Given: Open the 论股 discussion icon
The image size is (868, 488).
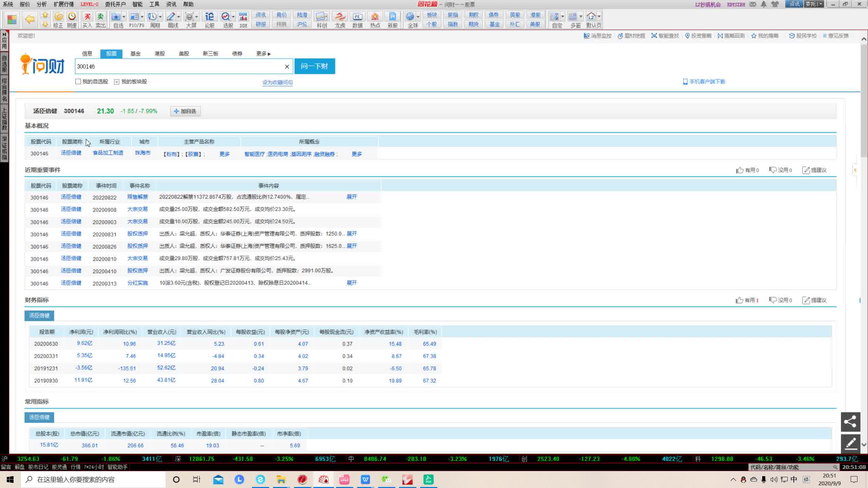Looking at the screenshot, I should (x=210, y=20).
